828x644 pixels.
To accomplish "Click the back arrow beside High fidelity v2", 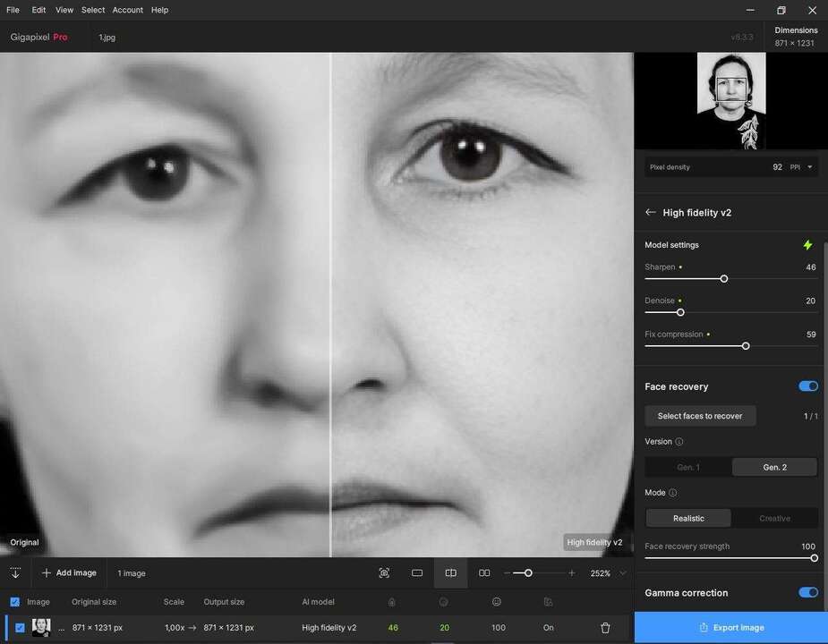I will click(651, 213).
